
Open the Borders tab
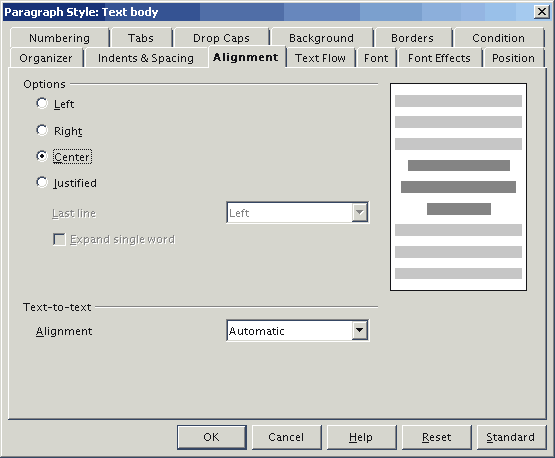[x=412, y=38]
